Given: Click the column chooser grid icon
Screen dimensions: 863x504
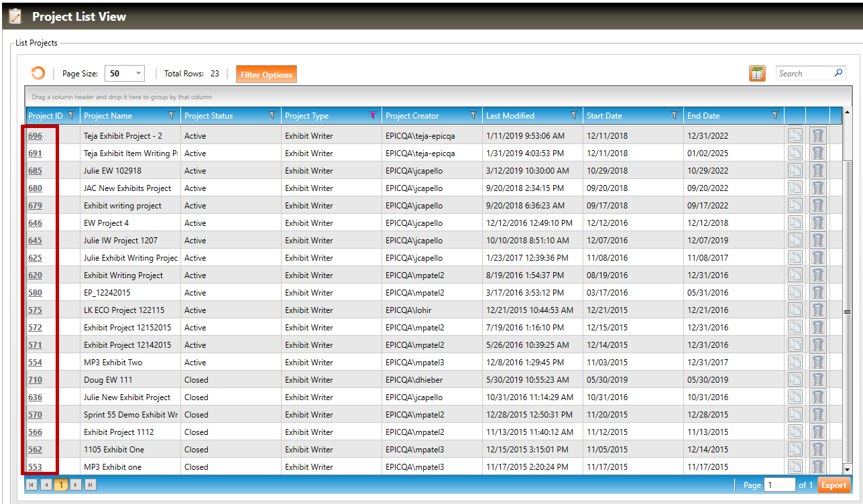Looking at the screenshot, I should (x=757, y=74).
